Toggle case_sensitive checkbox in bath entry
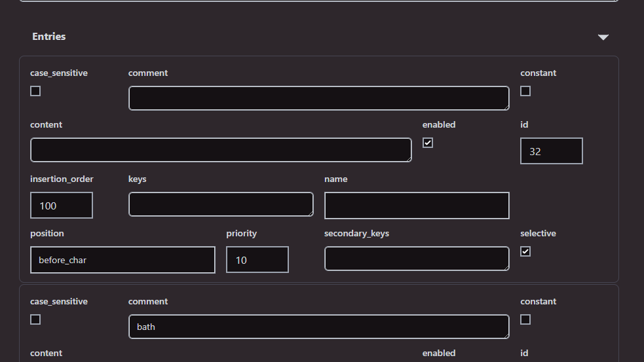This screenshot has width=644, height=362. (35, 319)
